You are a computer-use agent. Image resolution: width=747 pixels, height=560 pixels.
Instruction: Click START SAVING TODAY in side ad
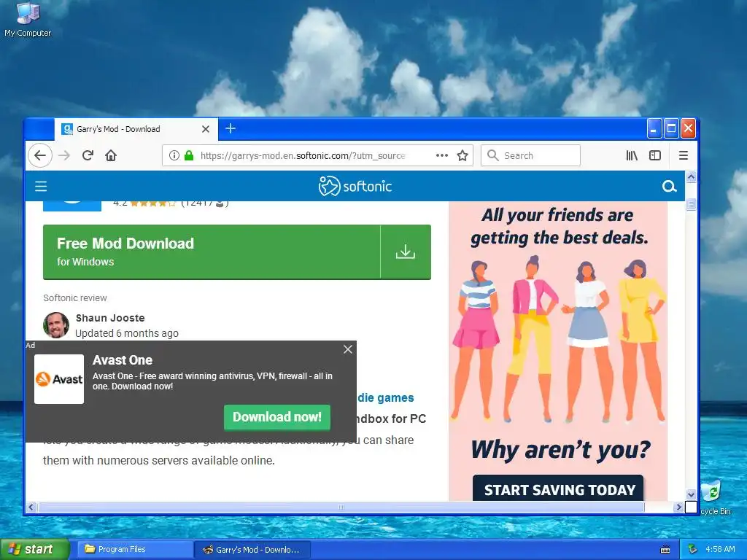[558, 489]
